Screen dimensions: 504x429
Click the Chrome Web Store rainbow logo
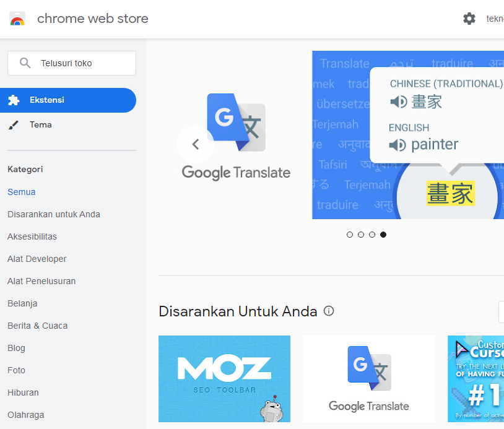[17, 19]
